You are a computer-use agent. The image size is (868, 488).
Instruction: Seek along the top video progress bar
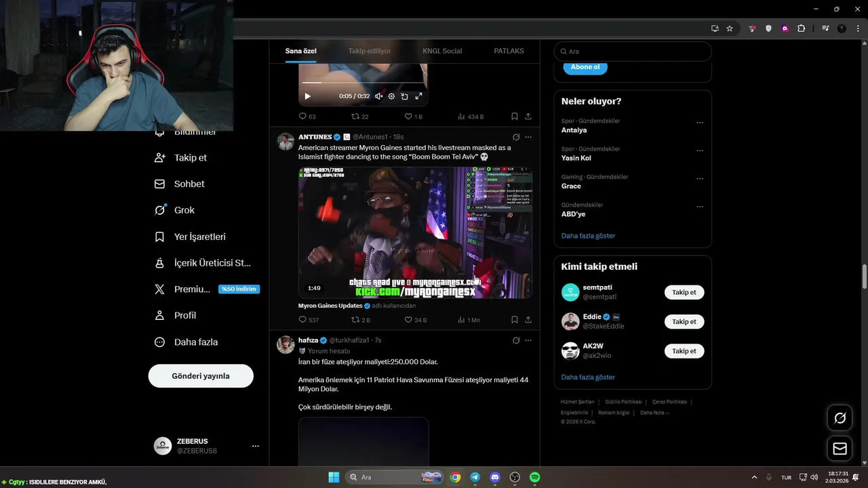363,83
